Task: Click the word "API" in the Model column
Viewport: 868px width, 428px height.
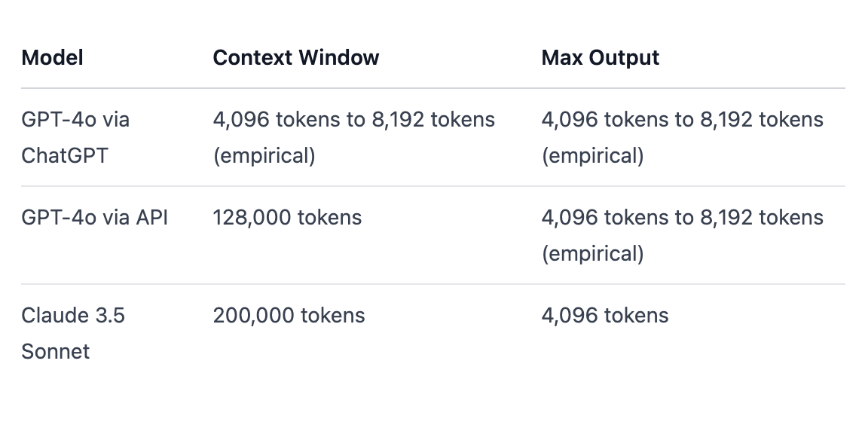Action: click(151, 218)
